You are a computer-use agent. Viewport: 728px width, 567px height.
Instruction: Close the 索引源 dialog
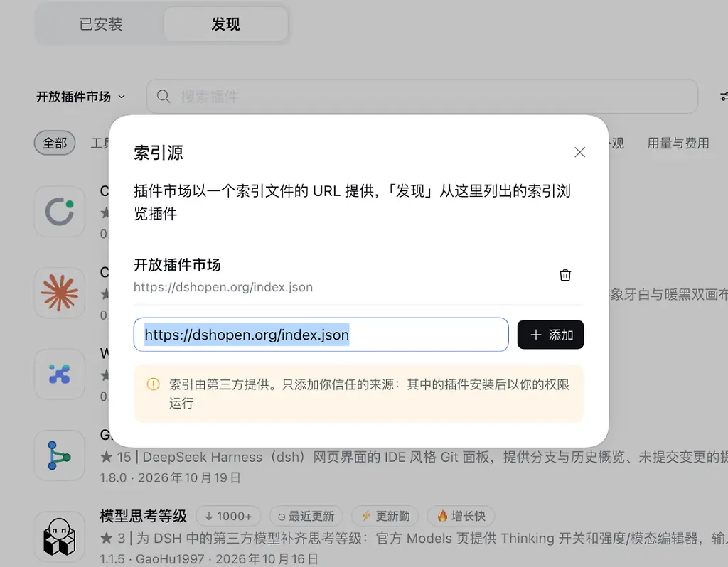[579, 152]
